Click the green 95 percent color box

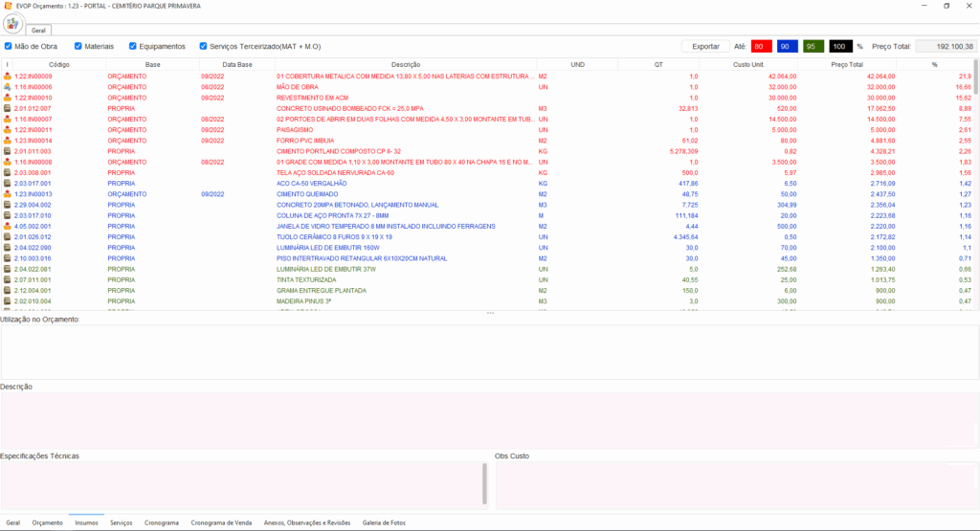click(x=813, y=46)
